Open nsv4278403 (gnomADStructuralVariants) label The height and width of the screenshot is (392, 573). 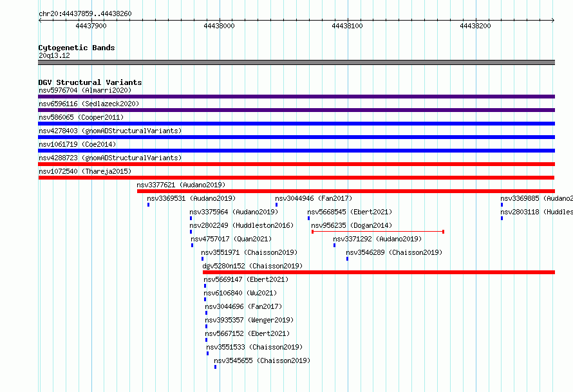pyautogui.click(x=110, y=131)
